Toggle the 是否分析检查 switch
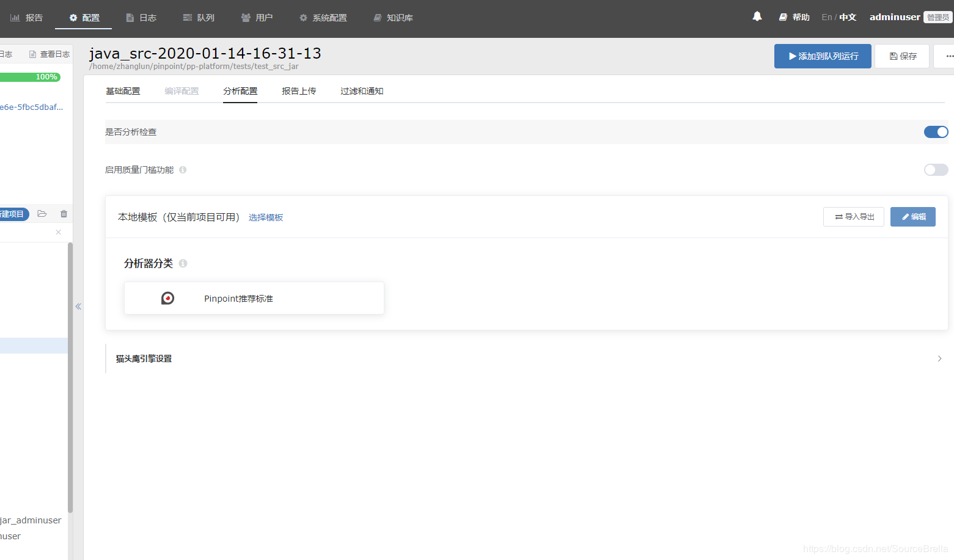954x560 pixels. [936, 132]
